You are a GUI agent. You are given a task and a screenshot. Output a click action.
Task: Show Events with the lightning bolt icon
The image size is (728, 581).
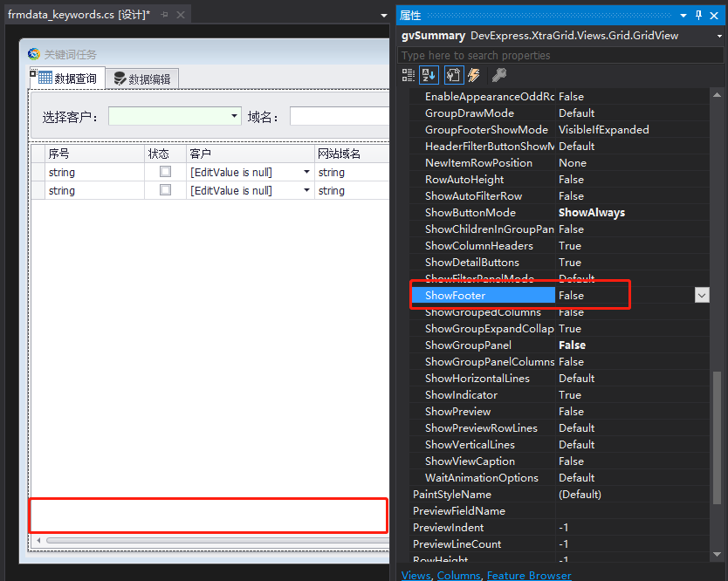coord(474,75)
